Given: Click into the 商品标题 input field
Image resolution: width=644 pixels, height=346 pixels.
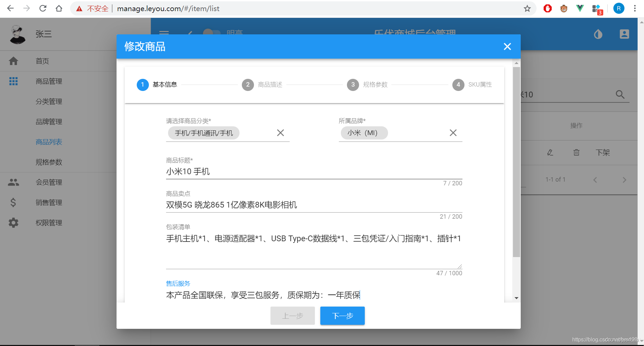Looking at the screenshot, I should pyautogui.click(x=314, y=171).
